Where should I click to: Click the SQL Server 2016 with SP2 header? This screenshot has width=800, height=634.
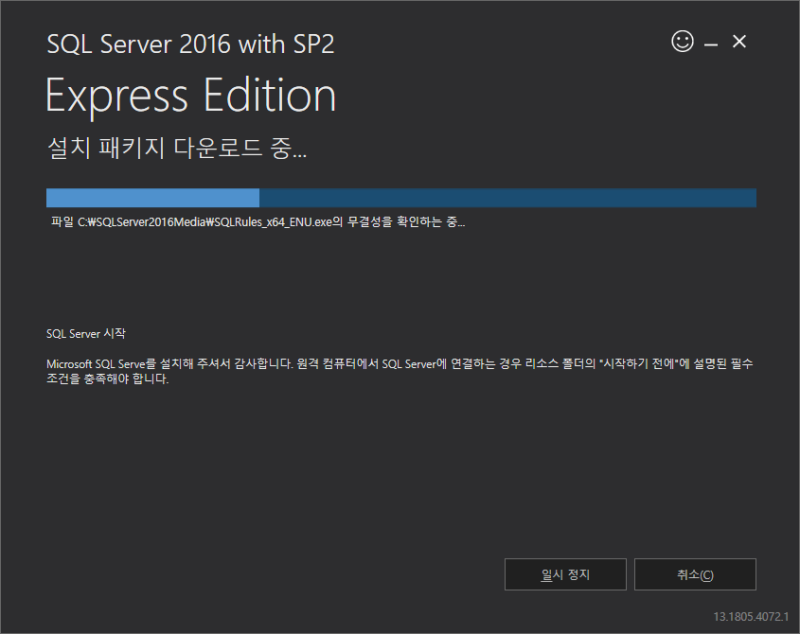tap(190, 44)
